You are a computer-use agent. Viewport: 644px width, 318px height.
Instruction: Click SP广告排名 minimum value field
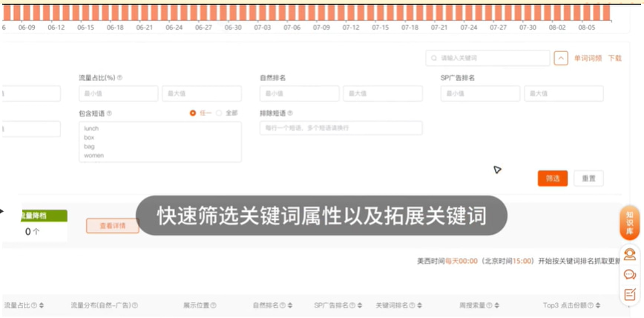coord(480,94)
